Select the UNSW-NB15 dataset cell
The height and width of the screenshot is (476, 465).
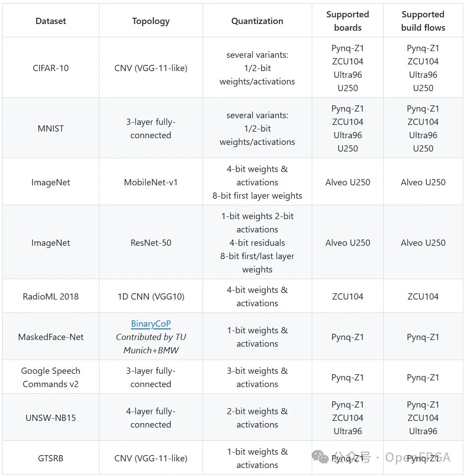[x=51, y=418]
